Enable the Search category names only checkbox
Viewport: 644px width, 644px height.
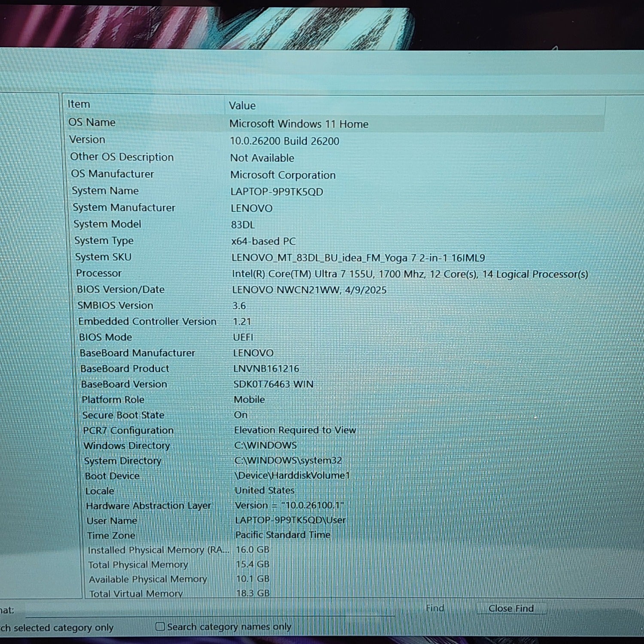[160, 626]
